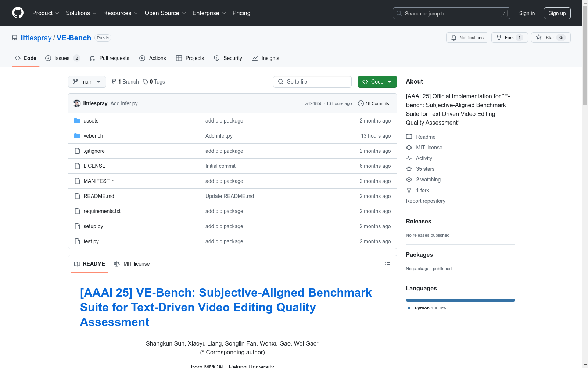This screenshot has height=368, width=588.
Task: Open the MANIFEST.in file
Action: (99, 181)
